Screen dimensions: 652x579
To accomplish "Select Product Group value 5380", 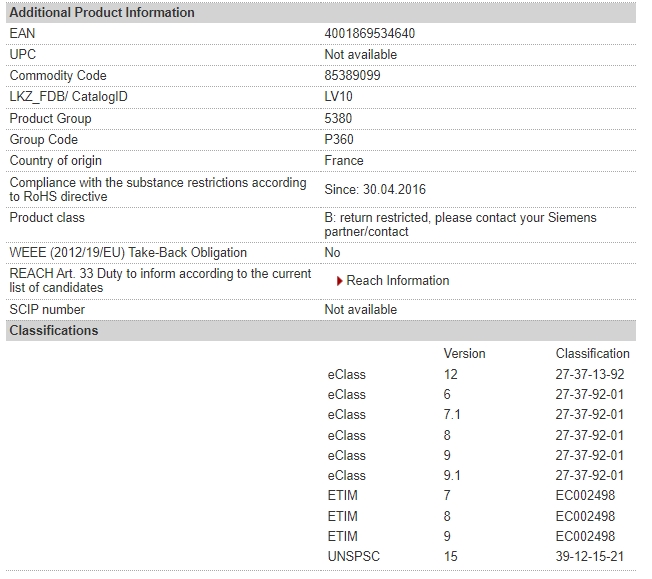I will [338, 119].
